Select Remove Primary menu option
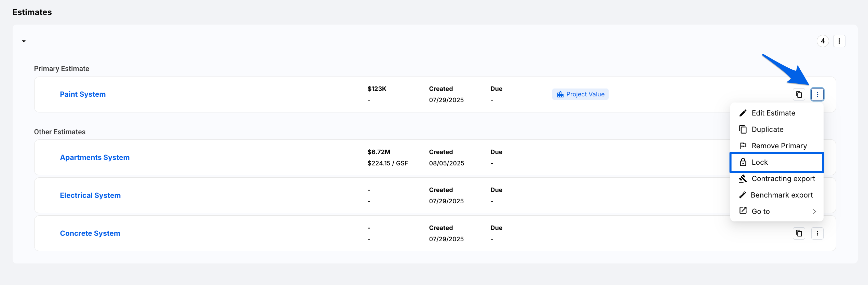This screenshot has width=868, height=285. tap(779, 146)
